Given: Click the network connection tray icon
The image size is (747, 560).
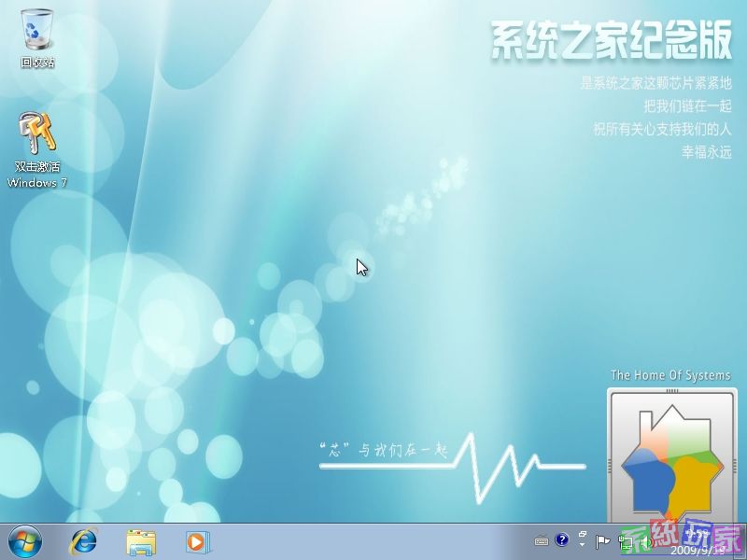Looking at the screenshot, I should tap(626, 542).
